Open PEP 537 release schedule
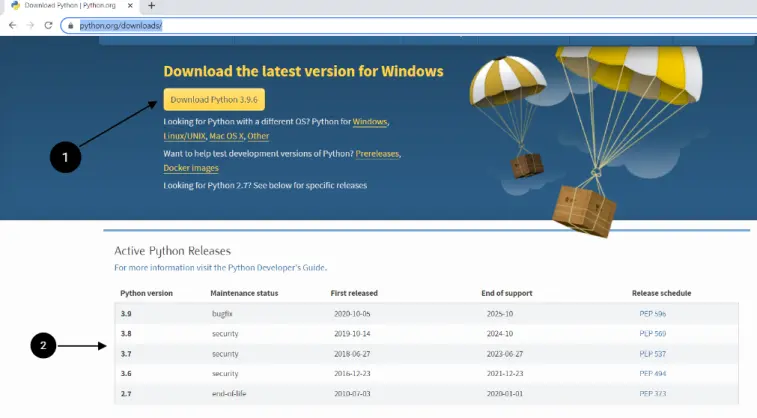This screenshot has height=418, width=757. (x=653, y=354)
